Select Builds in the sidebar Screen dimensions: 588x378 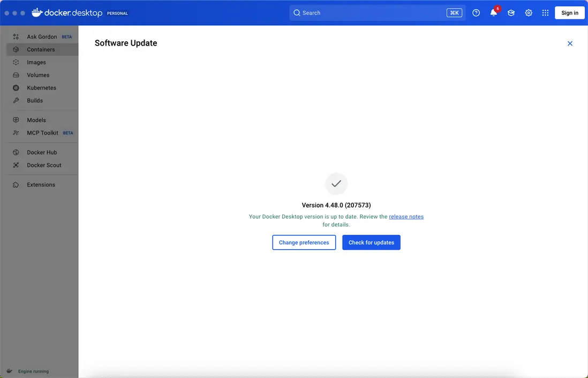click(42, 101)
